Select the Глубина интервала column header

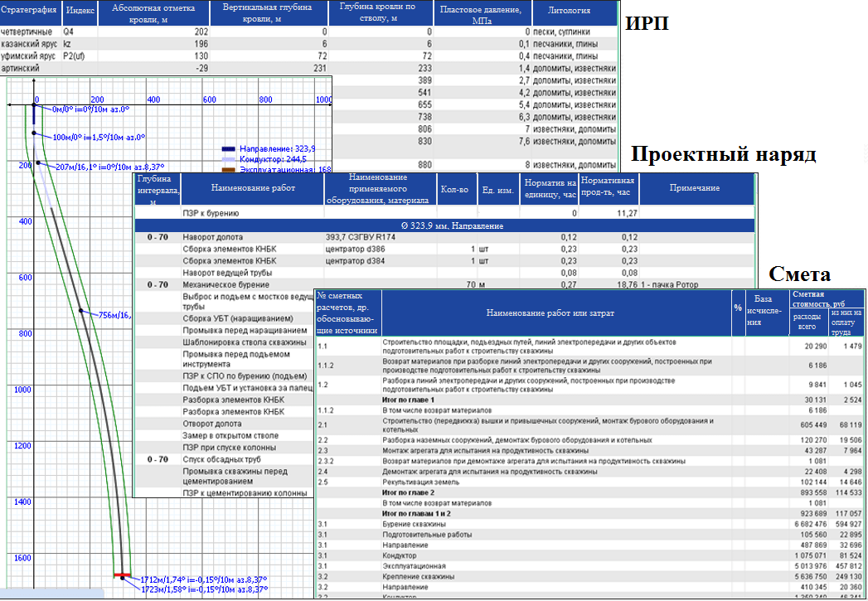point(158,188)
